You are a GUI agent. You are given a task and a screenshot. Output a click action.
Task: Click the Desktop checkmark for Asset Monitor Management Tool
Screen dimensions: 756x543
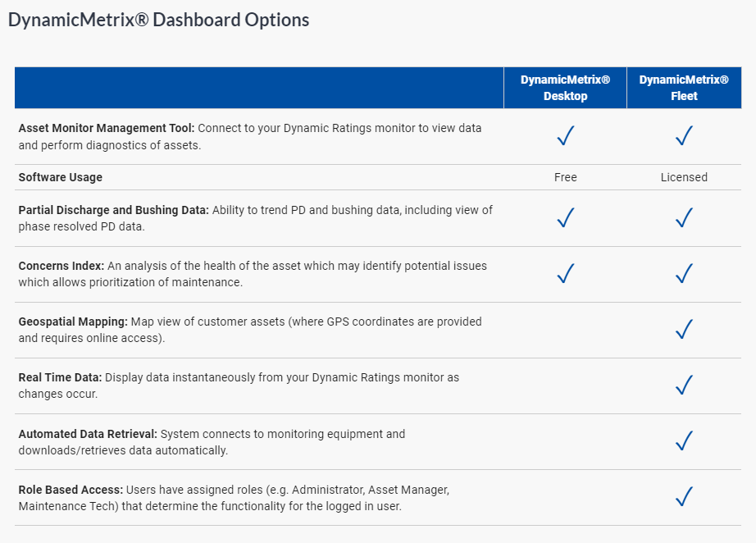point(566,135)
